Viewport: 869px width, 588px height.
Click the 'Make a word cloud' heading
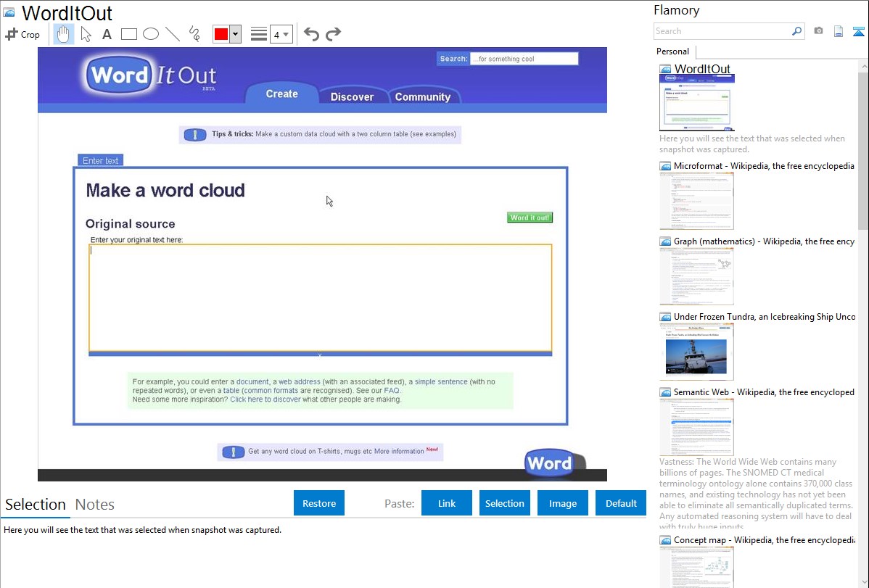click(165, 191)
